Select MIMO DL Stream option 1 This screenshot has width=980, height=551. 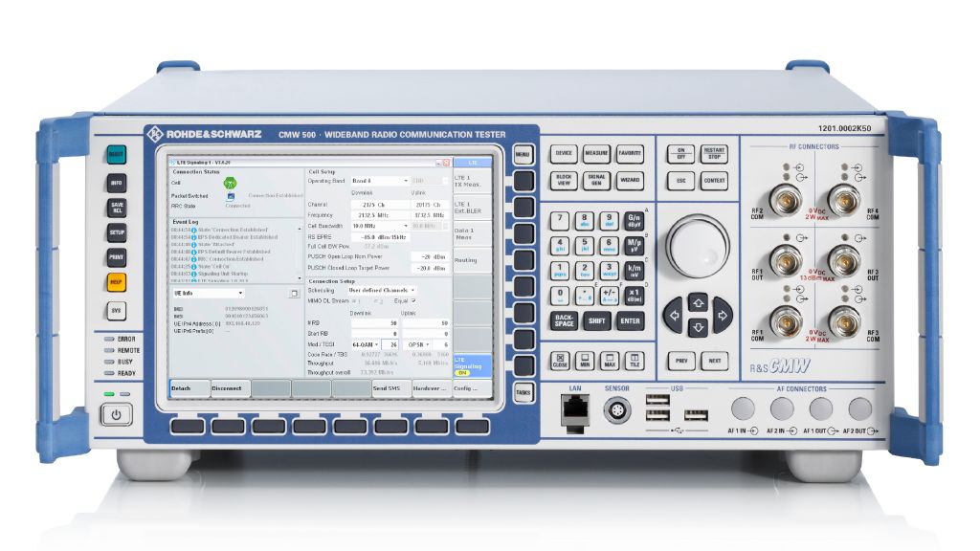click(354, 301)
